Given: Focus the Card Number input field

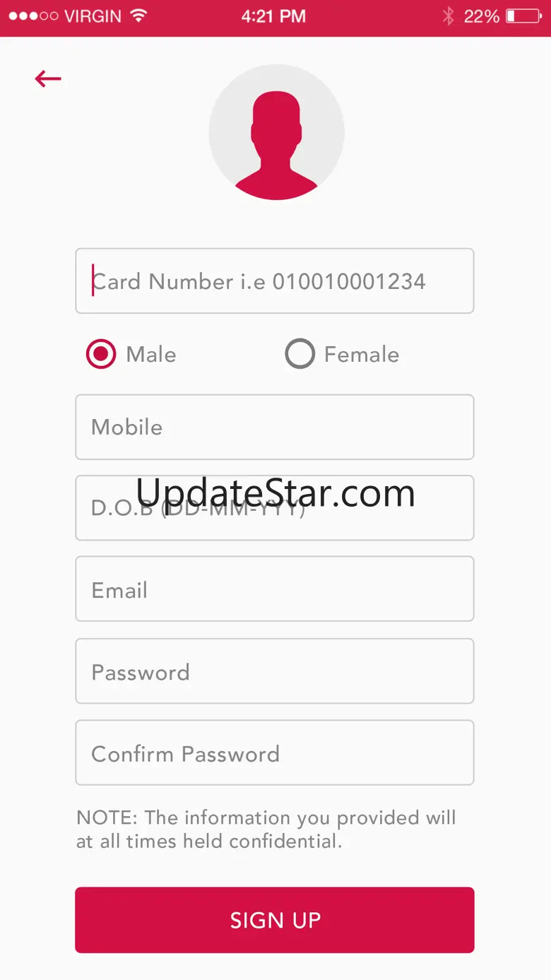Looking at the screenshot, I should [x=275, y=281].
